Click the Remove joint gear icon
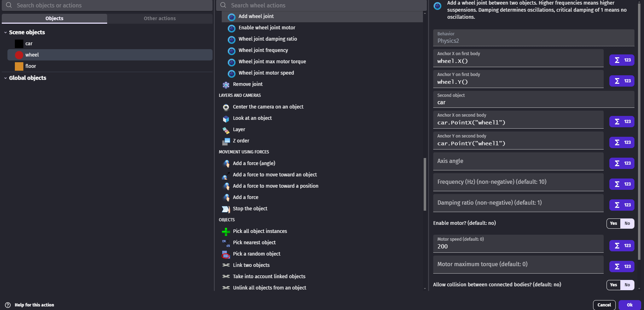The width and height of the screenshot is (644, 310). 226,84
